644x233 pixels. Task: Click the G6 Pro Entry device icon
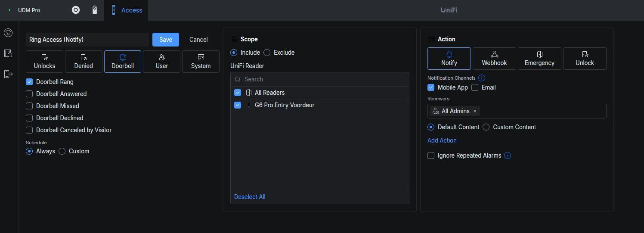[248, 105]
